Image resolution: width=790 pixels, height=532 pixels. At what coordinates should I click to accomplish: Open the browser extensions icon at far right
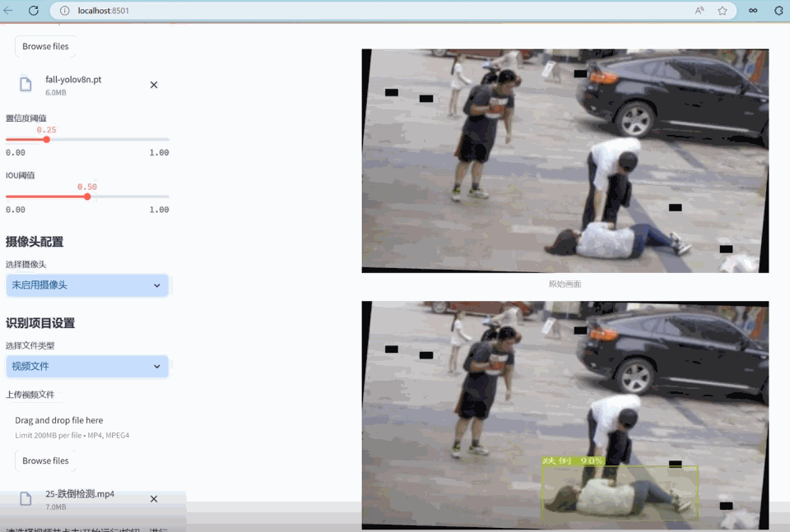click(x=779, y=11)
